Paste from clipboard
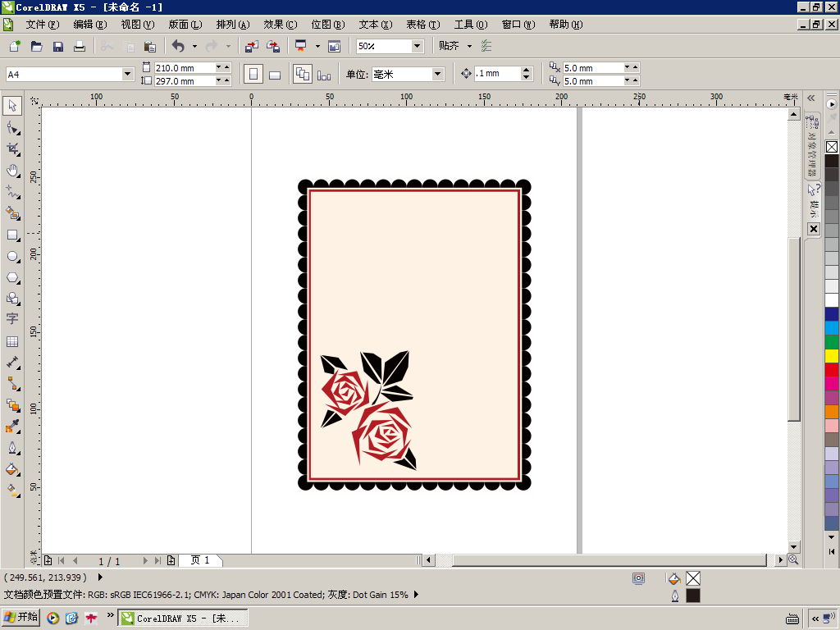 (x=150, y=46)
